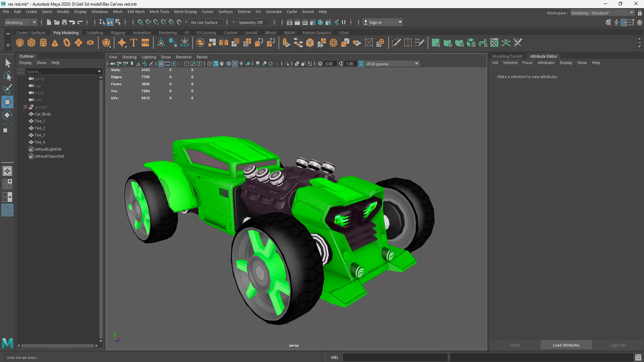Open the Workspace dropdown
644x362 pixels.
602,13
